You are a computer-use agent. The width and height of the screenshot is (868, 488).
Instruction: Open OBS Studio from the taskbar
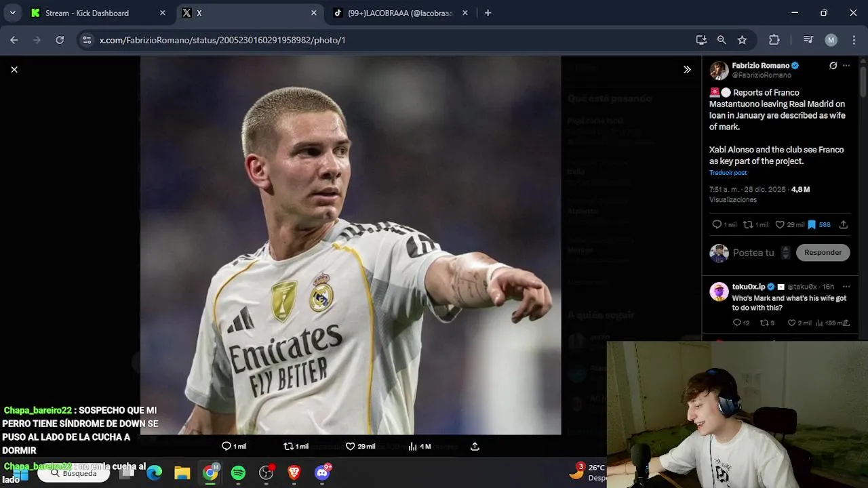pyautogui.click(x=266, y=472)
